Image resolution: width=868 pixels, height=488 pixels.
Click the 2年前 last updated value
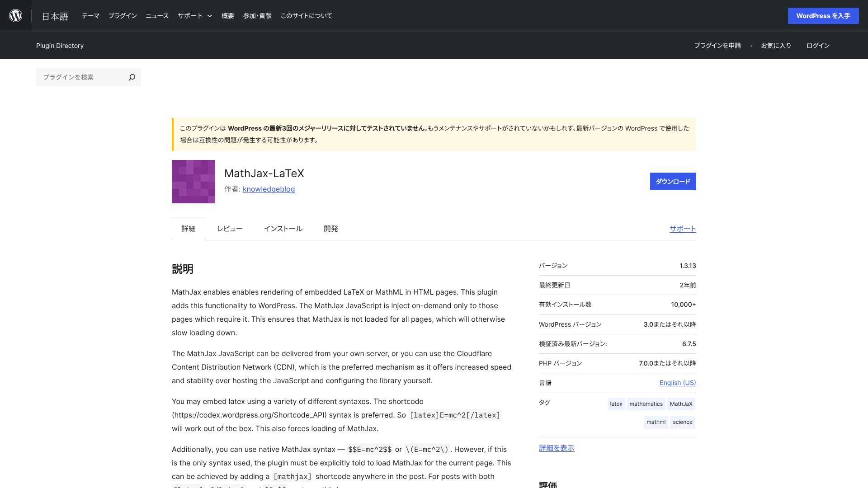[688, 285]
